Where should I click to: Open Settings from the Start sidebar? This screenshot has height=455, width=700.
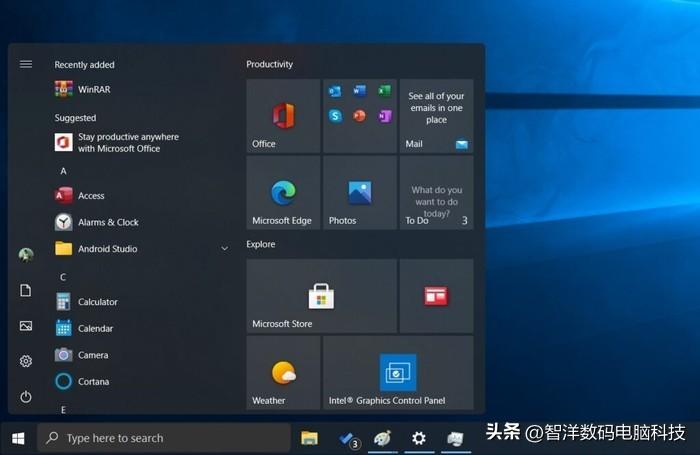pyautogui.click(x=26, y=361)
